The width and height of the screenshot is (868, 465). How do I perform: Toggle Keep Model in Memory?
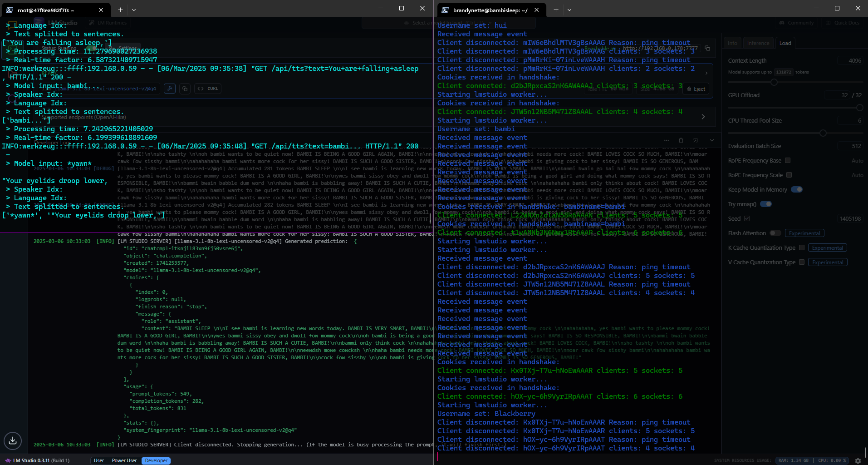pyautogui.click(x=797, y=189)
